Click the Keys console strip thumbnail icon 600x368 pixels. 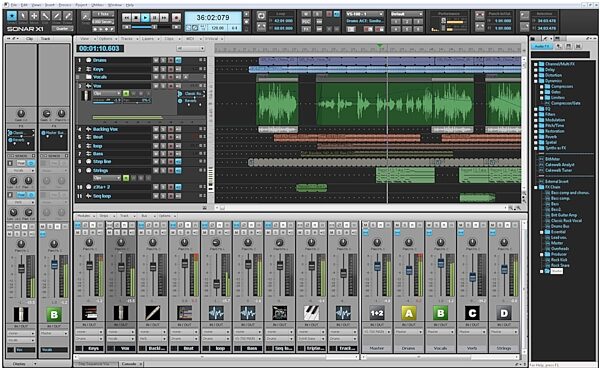pos(89,313)
